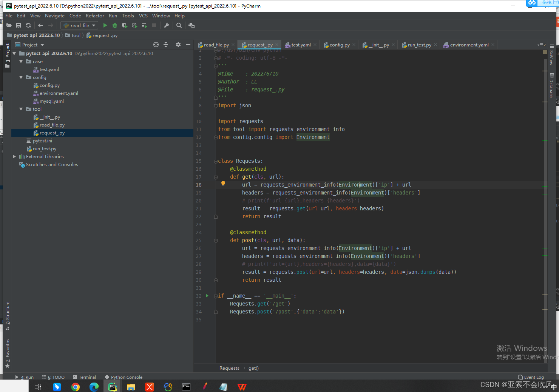
Task: Open Google Chrome from taskbar
Action: click(76, 387)
